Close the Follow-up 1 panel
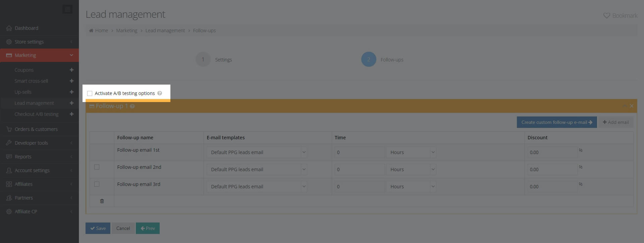The image size is (644, 243). [x=632, y=106]
